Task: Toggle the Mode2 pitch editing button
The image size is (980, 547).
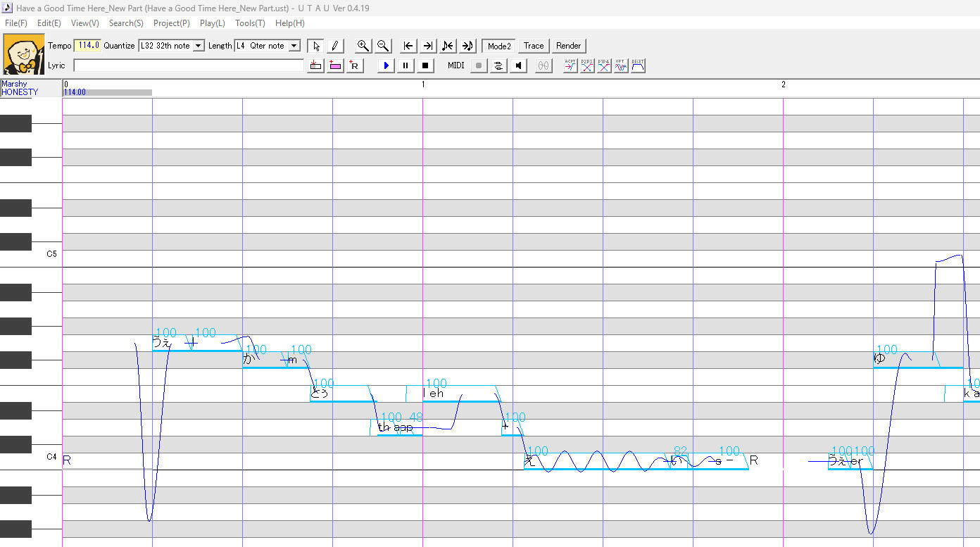Action: tap(499, 46)
